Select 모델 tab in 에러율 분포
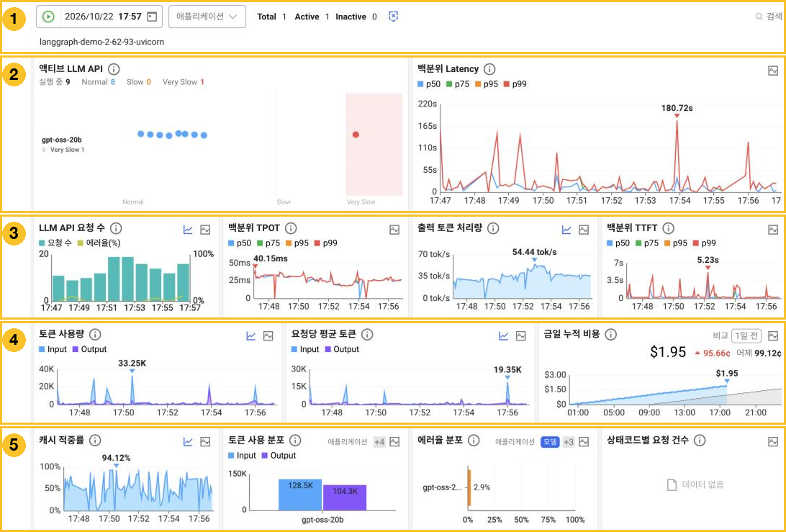The height and width of the screenshot is (532, 786). [550, 442]
